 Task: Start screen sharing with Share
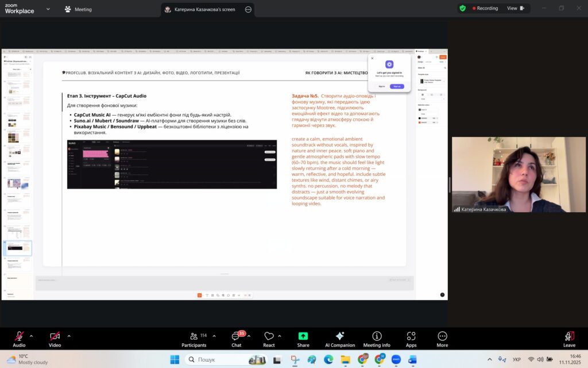click(x=303, y=336)
